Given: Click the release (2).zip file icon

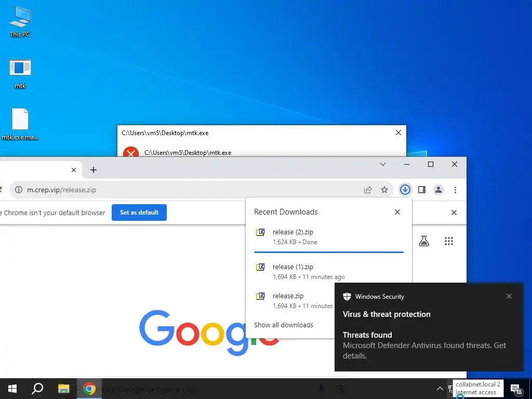Looking at the screenshot, I should 260,232.
